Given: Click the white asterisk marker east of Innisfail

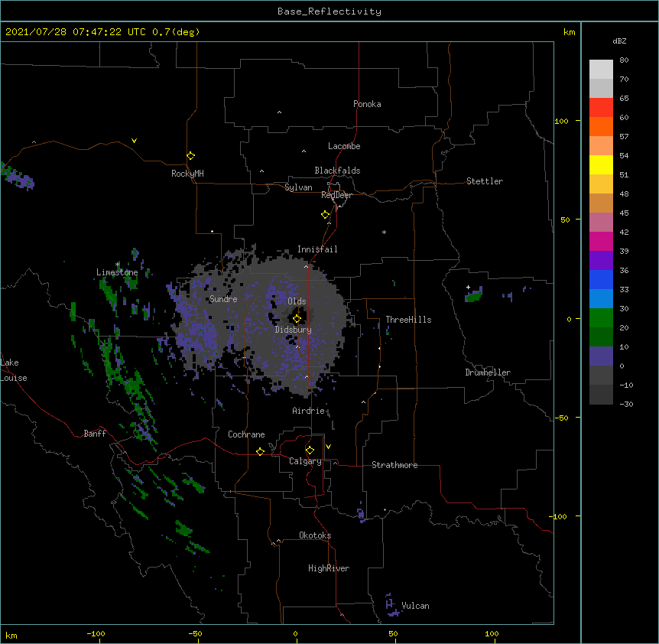Looking at the screenshot, I should pyautogui.click(x=384, y=233).
